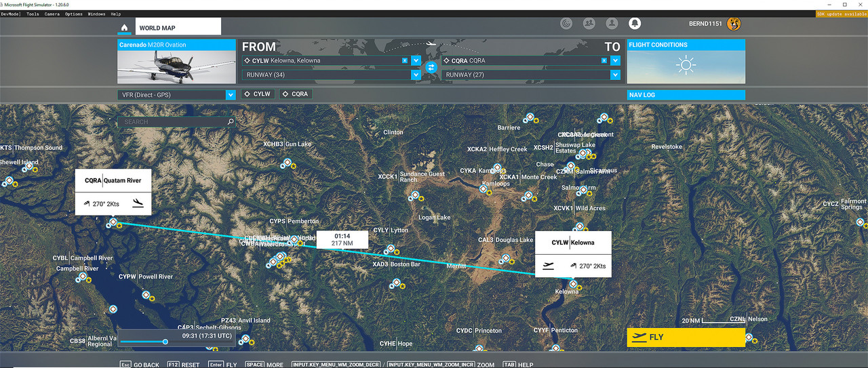The height and width of the screenshot is (368, 868).
Task: Select the CYPW Powell River airport marker
Action: pyautogui.click(x=146, y=295)
